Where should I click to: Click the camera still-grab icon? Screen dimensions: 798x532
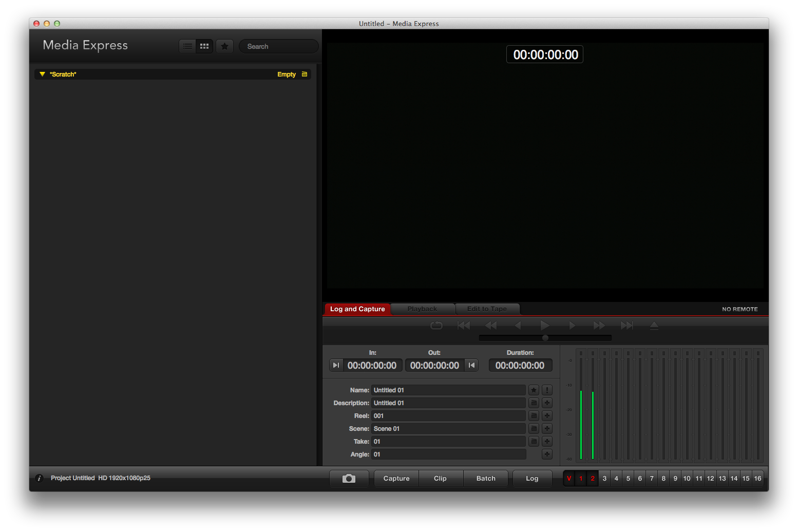click(349, 479)
